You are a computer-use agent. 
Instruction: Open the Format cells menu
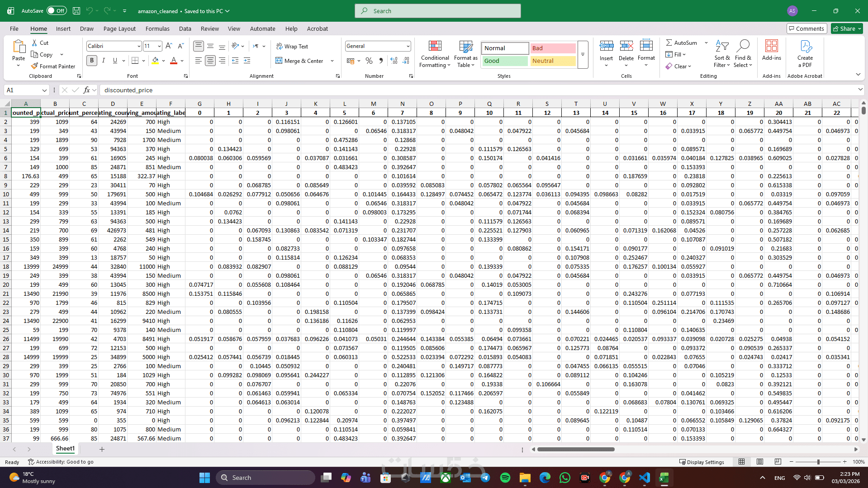coord(646,54)
